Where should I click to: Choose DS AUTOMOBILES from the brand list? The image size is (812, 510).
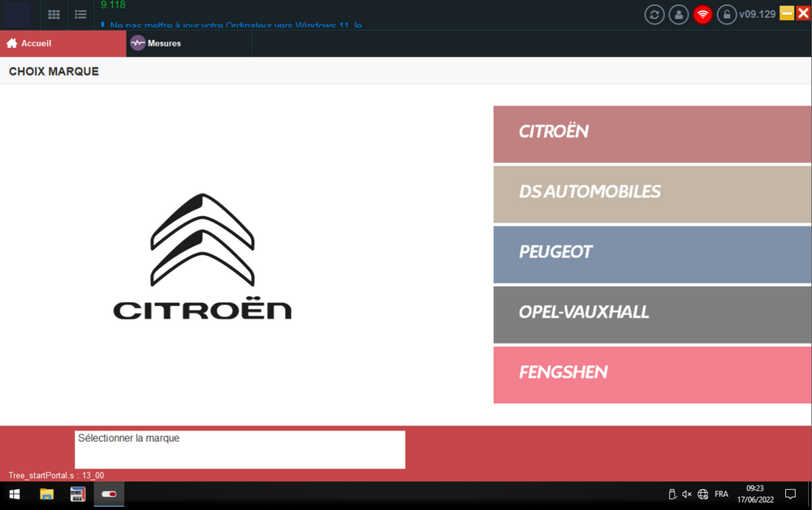pyautogui.click(x=650, y=194)
